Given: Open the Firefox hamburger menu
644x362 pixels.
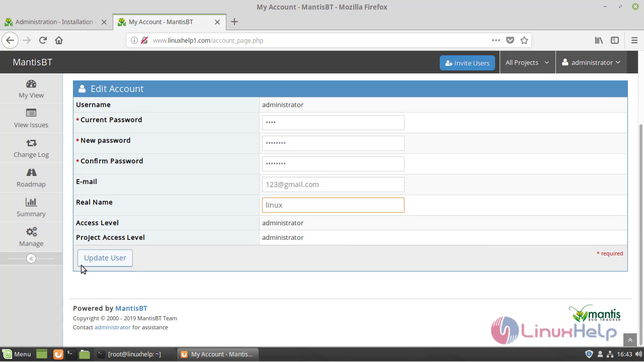Looking at the screenshot, I should click(x=634, y=40).
